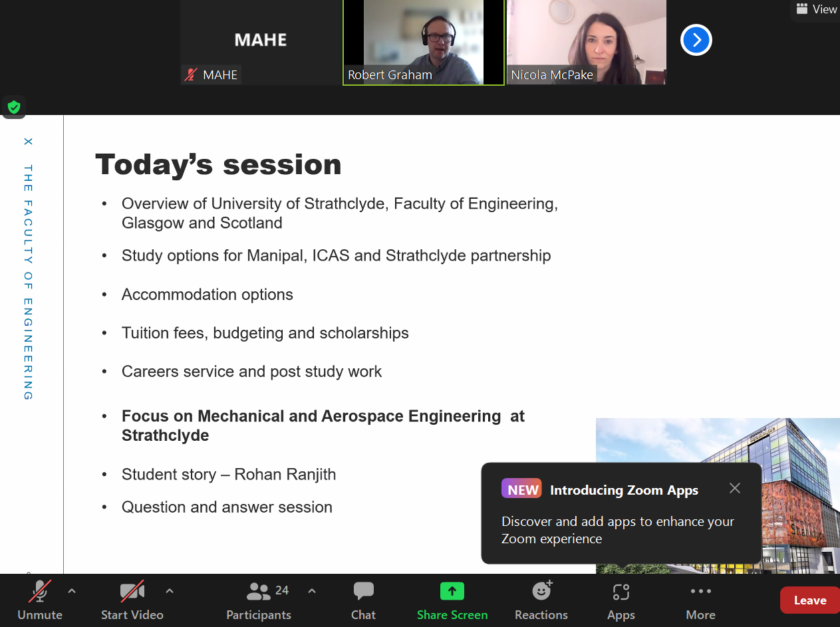Open the Chat panel icon
This screenshot has width=840, height=627.
pos(363,591)
